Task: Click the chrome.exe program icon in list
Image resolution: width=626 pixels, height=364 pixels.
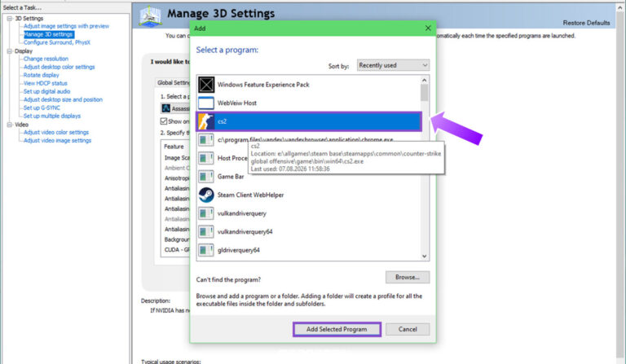Action: (x=206, y=139)
